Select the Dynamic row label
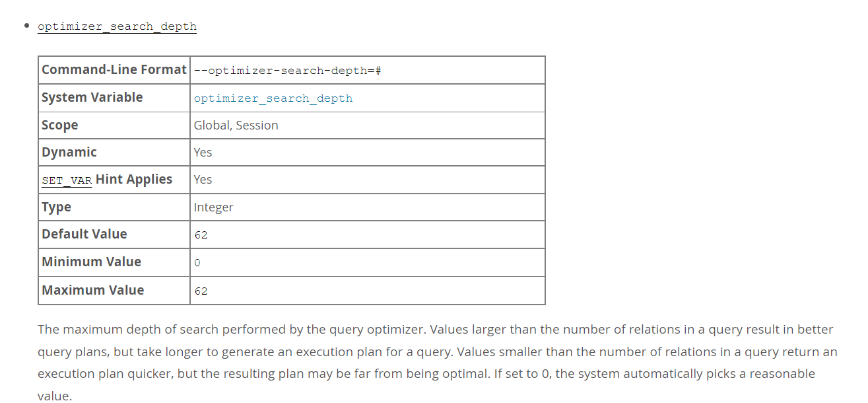 coord(69,152)
